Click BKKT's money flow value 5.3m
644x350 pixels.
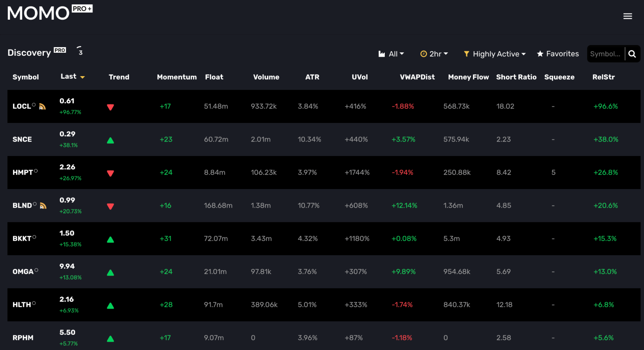point(452,239)
